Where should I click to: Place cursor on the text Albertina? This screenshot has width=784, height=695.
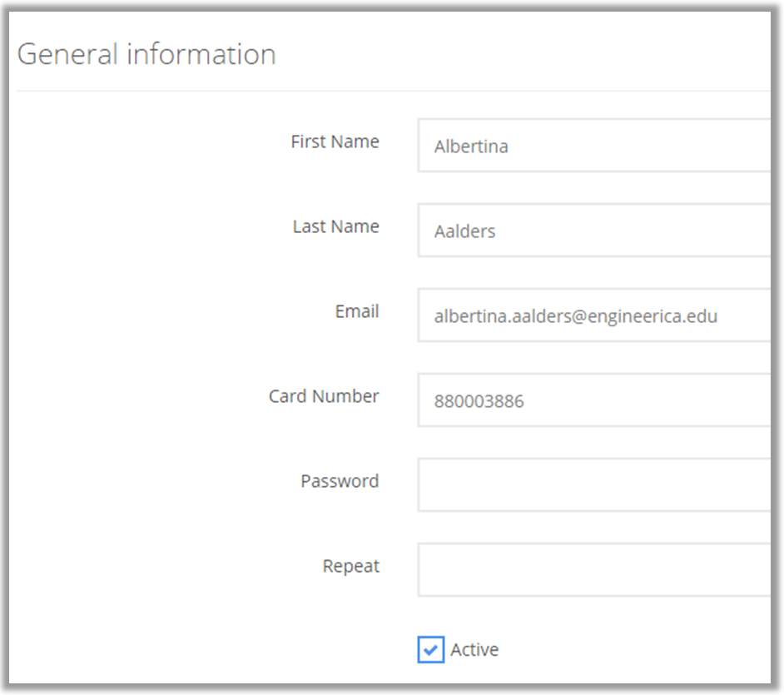click(x=471, y=146)
